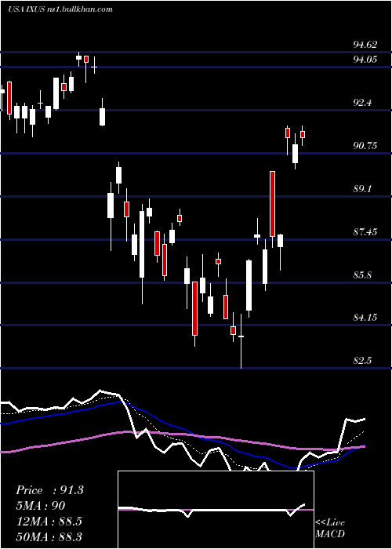Click the 89.1 price level label

point(362,189)
